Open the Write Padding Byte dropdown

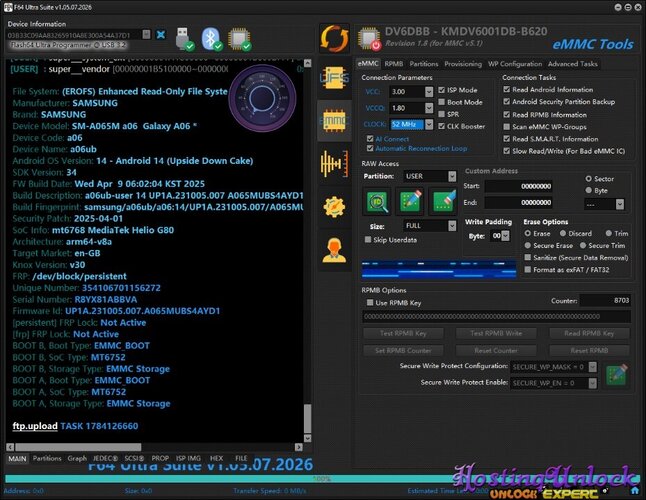[506, 236]
